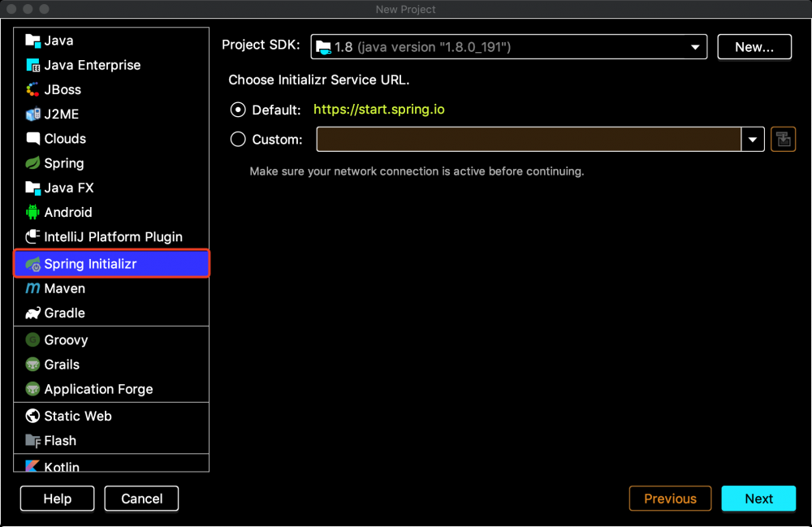Open the Project SDK dropdown

tap(508, 47)
